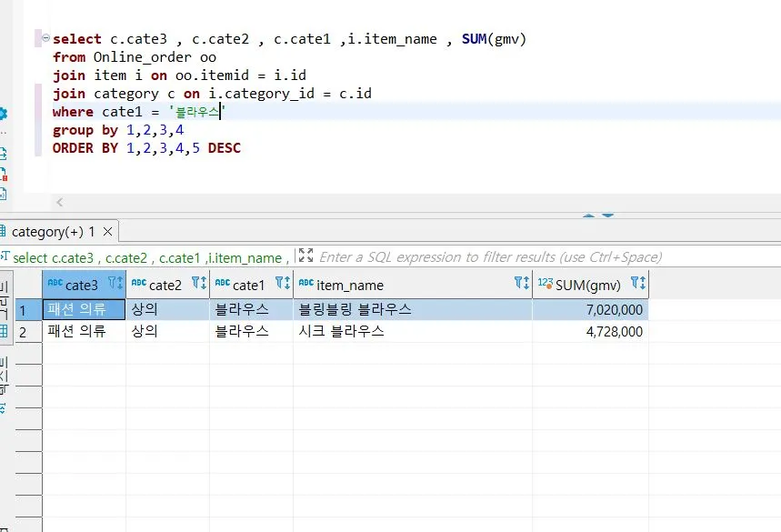Click the table icon on category(+) 1 tab

[3, 231]
